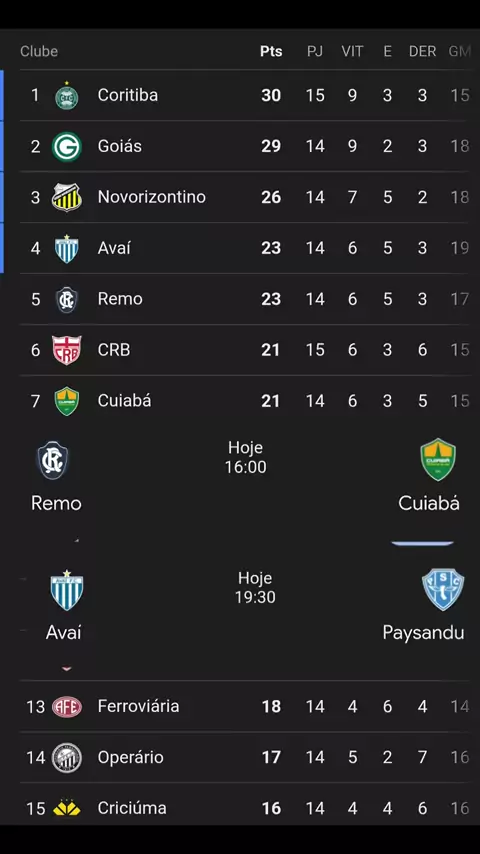Tap the CRB red shield crest
Viewport: 480px width, 854px height.
tap(66, 350)
